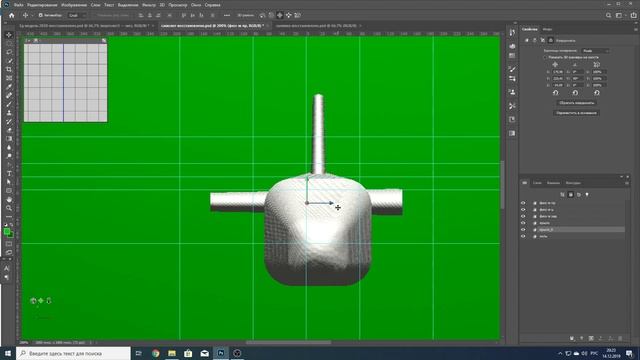Open the foreground green color swatch
Screen dimensions: 640x360
[x=7, y=232]
